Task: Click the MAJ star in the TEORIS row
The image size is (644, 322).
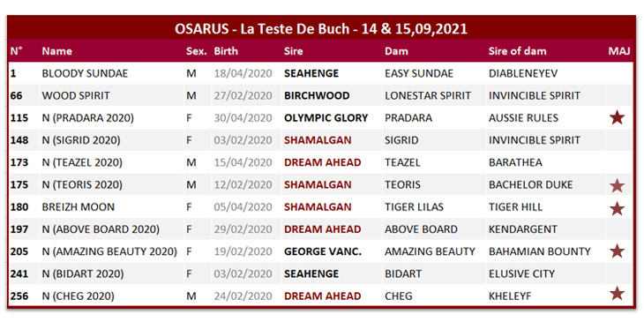Action: coord(617,185)
